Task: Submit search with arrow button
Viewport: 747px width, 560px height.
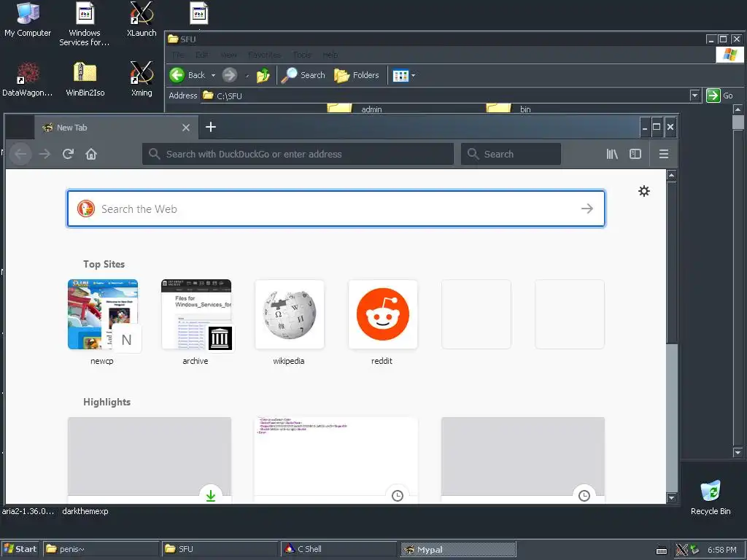Action: click(x=587, y=209)
